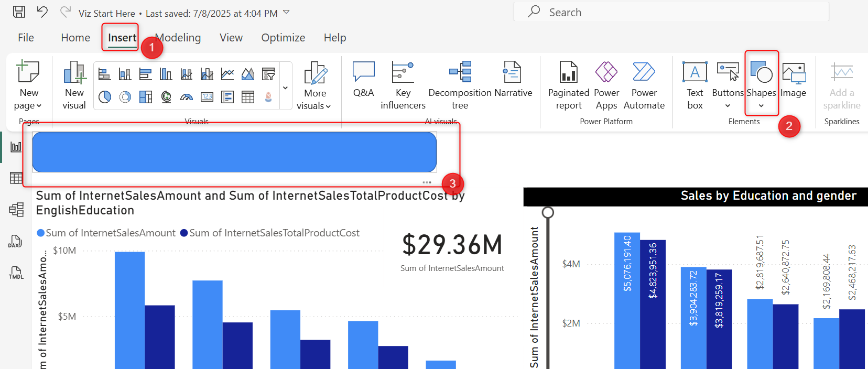Insert a donut chart visual

pyautogui.click(x=125, y=97)
